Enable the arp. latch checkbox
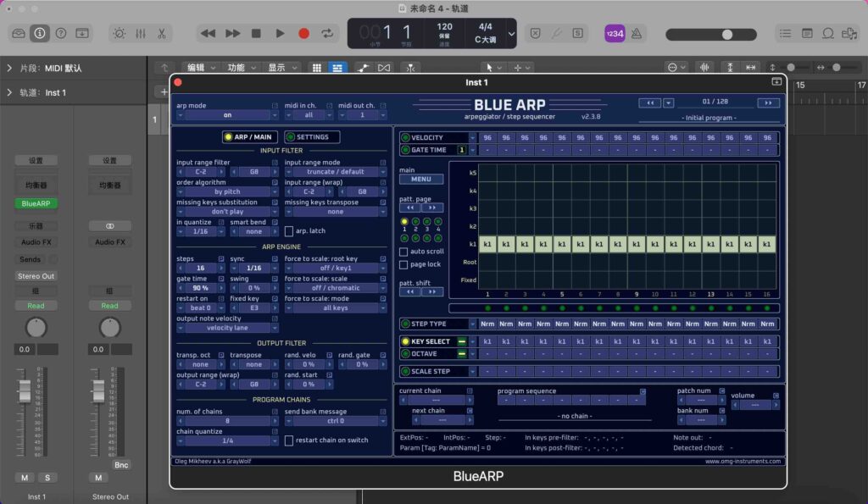 289,230
